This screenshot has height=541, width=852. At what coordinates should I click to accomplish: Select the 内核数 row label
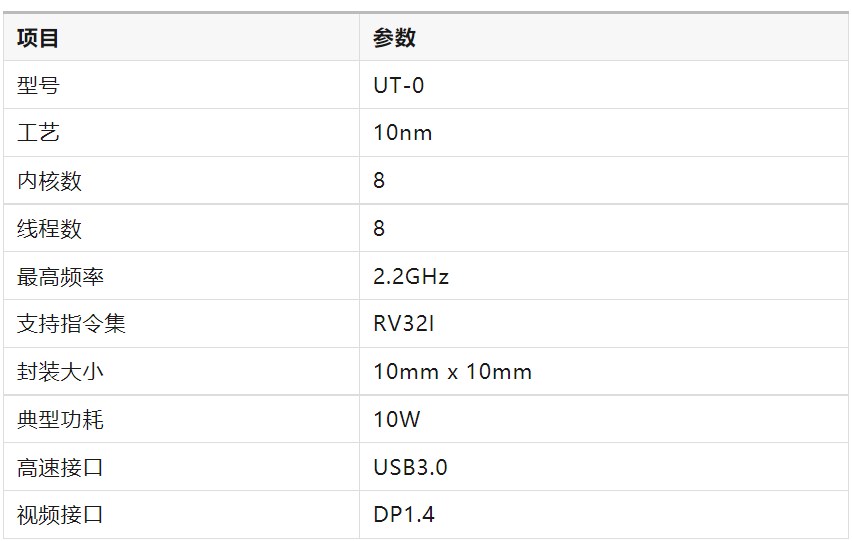pos(49,181)
